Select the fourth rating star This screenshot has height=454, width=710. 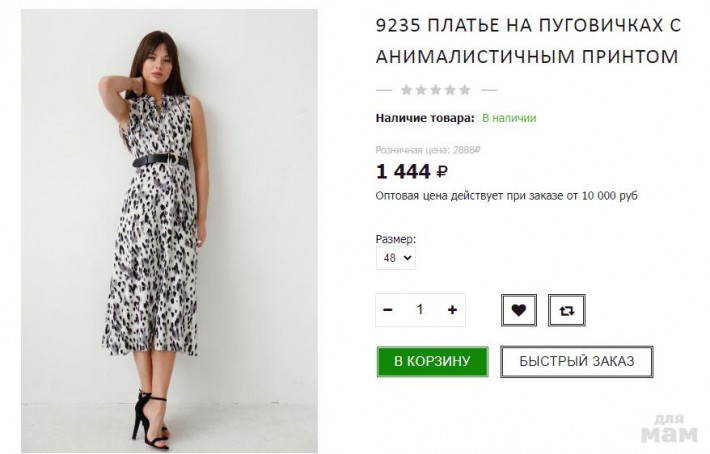pyautogui.click(x=450, y=90)
